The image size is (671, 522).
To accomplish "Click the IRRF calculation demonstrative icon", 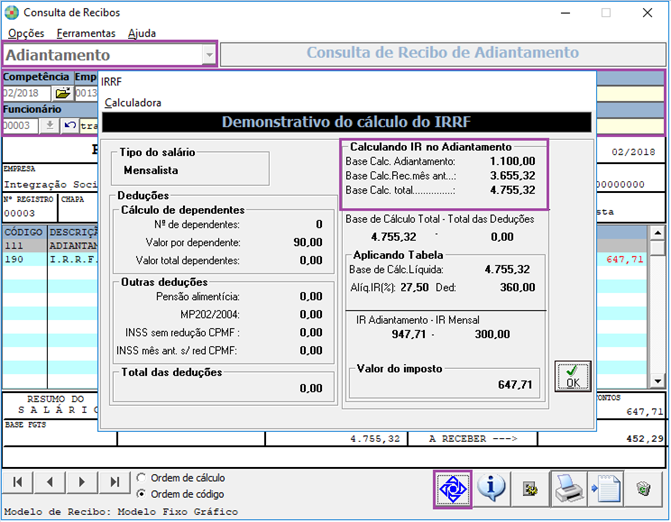I will tap(452, 489).
